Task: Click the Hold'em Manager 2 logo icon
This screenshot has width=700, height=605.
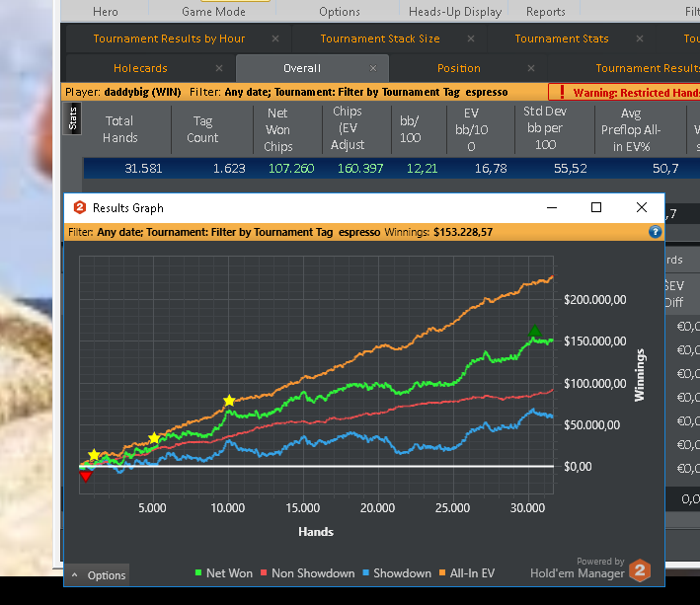Action: (x=640, y=570)
